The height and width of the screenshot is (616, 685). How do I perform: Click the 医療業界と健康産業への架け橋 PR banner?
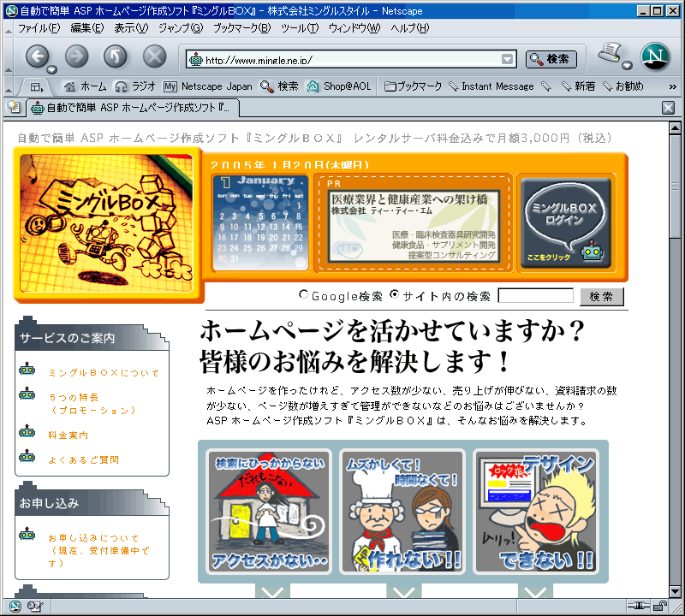pos(414,225)
